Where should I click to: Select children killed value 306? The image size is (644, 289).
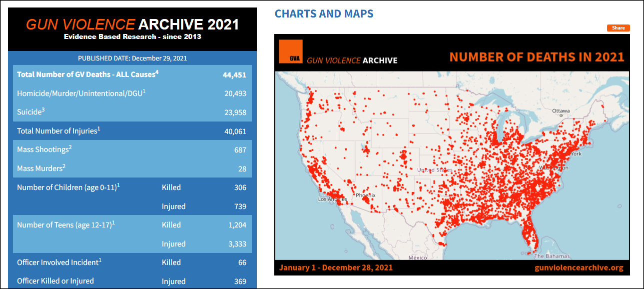pos(240,187)
